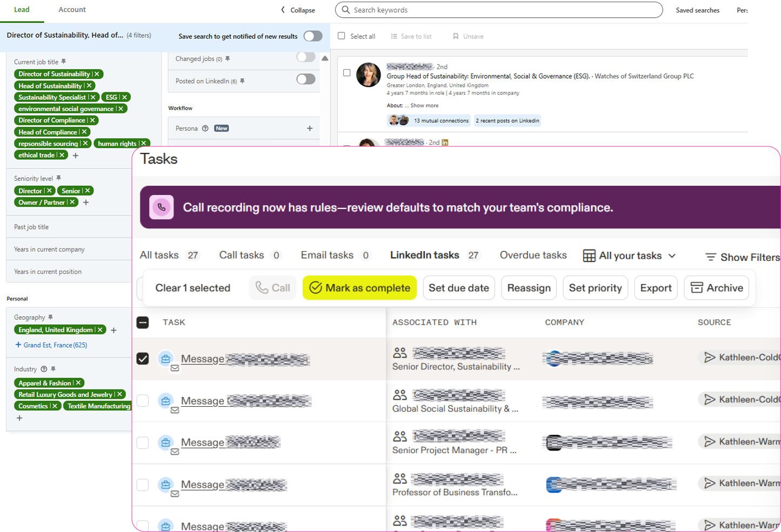
Task: Click the task icon in the Global Social Sustainability row
Action: point(166,400)
